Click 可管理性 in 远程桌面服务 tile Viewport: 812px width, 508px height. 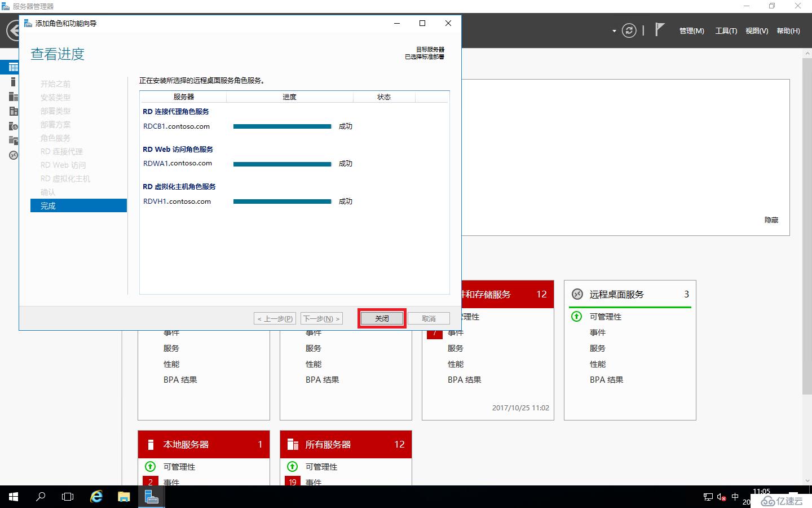point(605,317)
